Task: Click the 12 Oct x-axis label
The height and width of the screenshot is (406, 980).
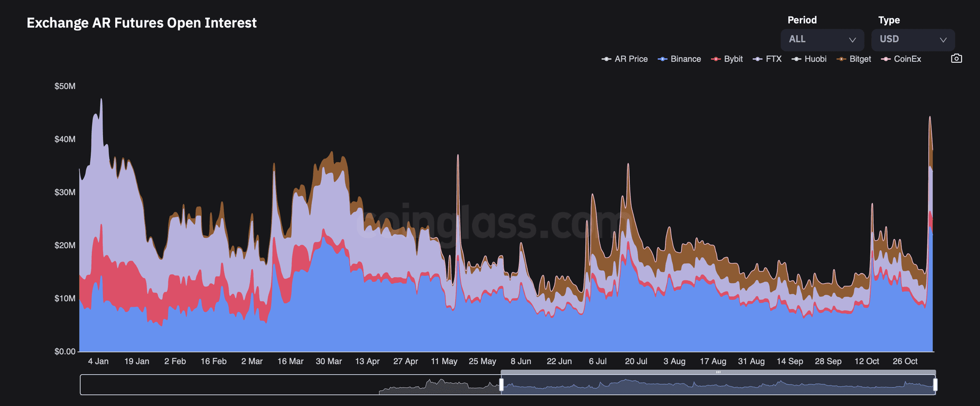Action: coord(867,361)
